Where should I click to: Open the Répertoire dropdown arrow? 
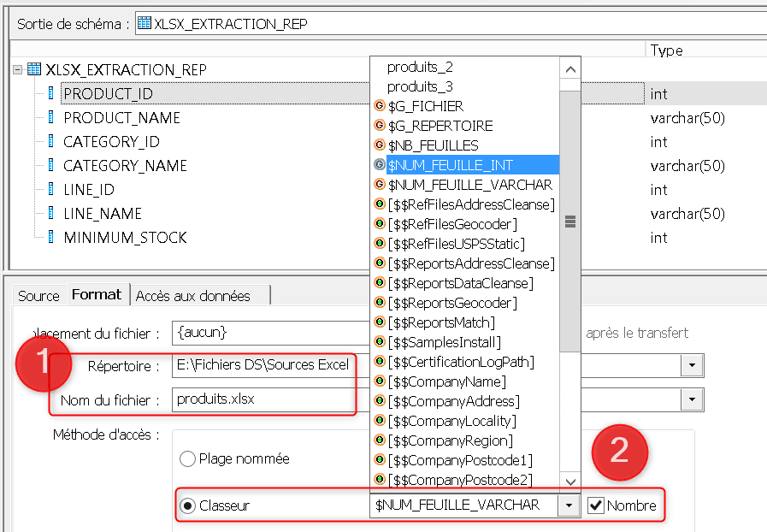(689, 366)
